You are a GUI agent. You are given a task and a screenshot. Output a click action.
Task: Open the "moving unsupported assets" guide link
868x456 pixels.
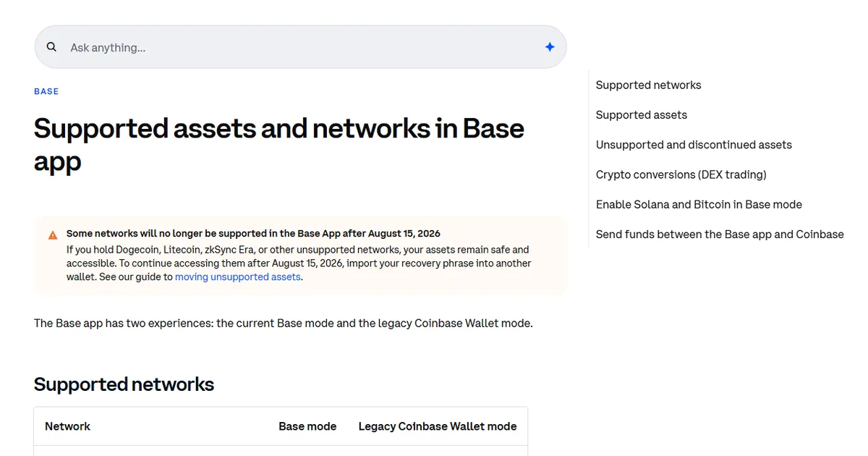[x=237, y=277]
